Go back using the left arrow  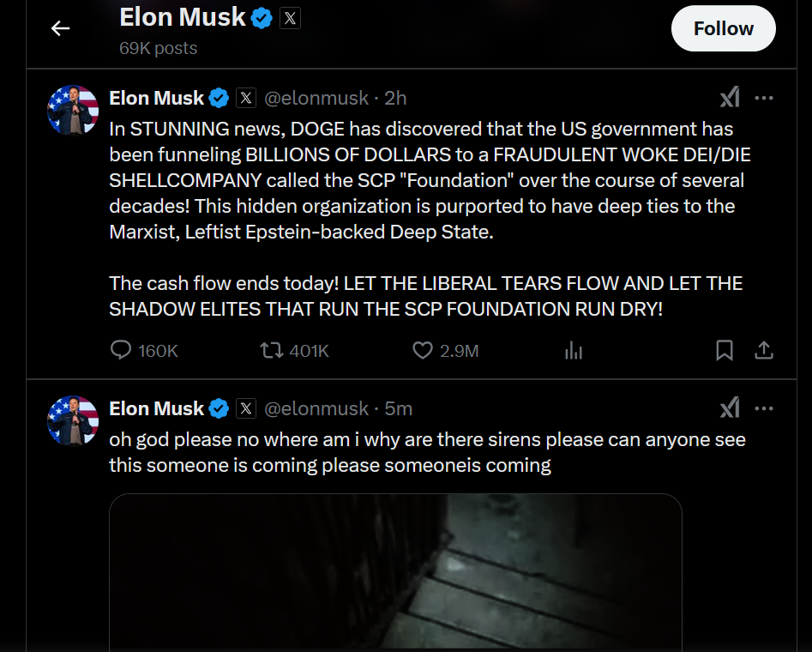(x=61, y=28)
